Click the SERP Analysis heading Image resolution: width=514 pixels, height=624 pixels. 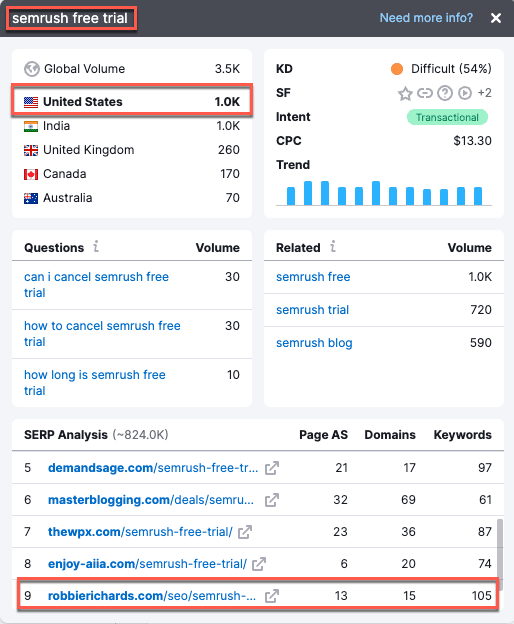66,435
